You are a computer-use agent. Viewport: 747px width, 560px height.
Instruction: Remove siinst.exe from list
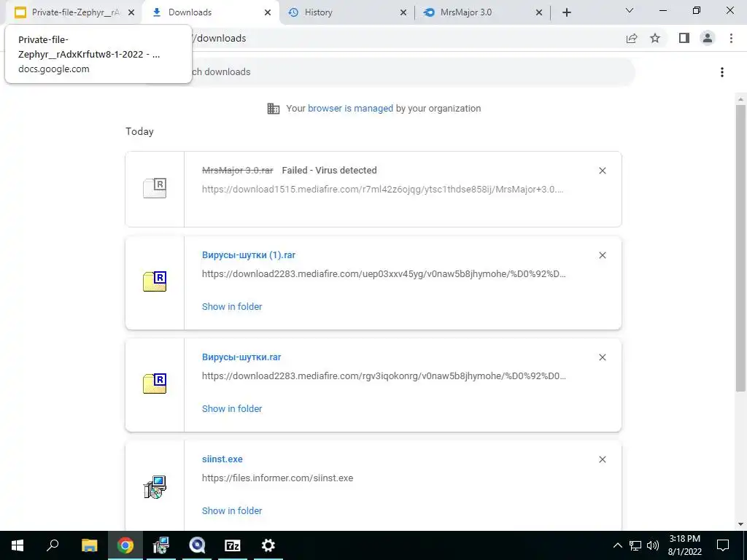602,459
